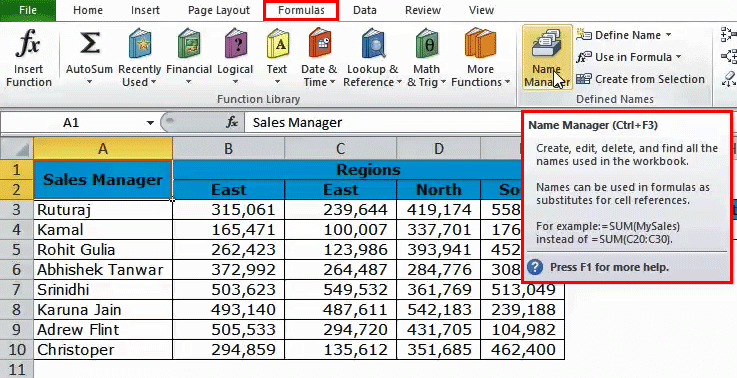Screen dimensions: 737x378
Task: Click the AutoSum sigma icon
Action: point(89,43)
